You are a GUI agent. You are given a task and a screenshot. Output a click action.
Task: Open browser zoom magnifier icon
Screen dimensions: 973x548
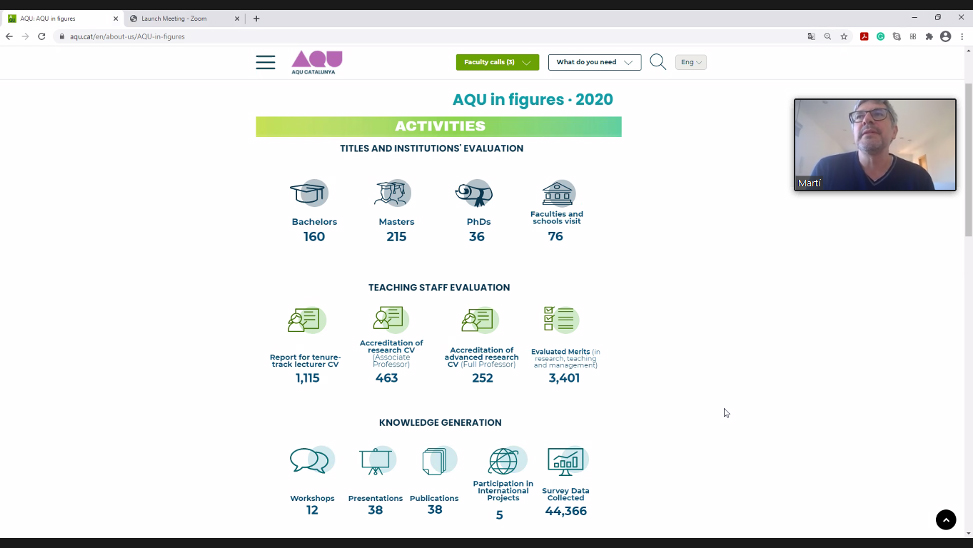coord(827,37)
